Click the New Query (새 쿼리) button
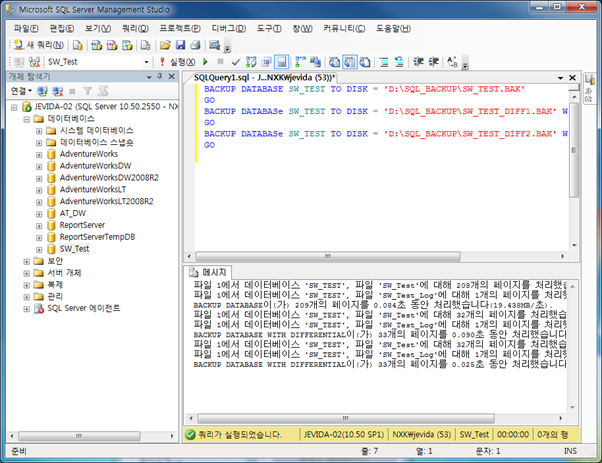The width and height of the screenshot is (602, 463). (38, 45)
